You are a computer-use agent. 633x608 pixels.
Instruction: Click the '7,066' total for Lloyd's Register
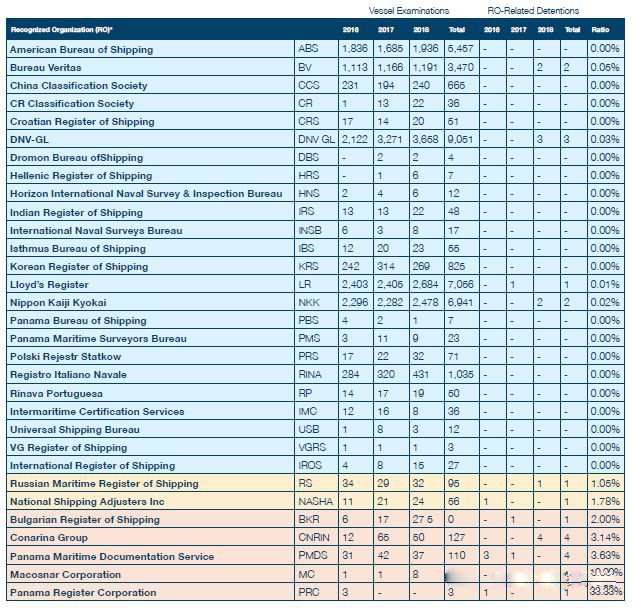click(460, 284)
